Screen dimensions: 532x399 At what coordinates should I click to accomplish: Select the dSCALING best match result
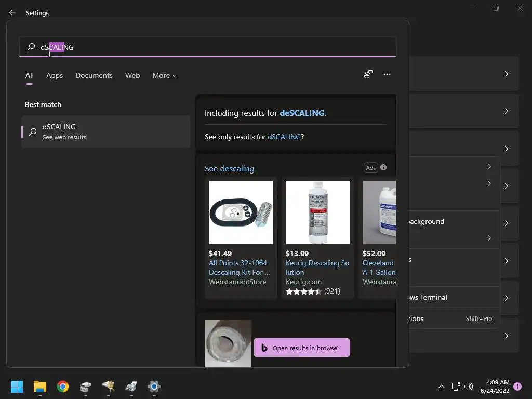(x=105, y=131)
